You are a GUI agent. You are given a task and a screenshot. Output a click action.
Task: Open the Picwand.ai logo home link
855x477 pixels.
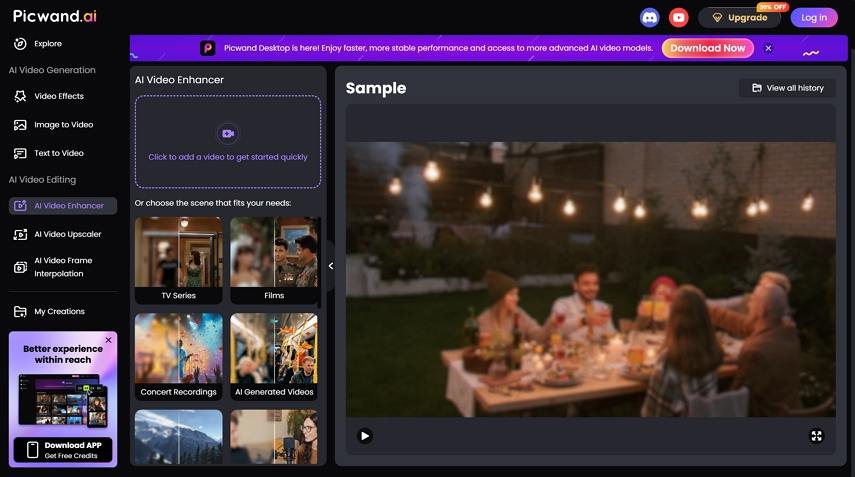(55, 16)
